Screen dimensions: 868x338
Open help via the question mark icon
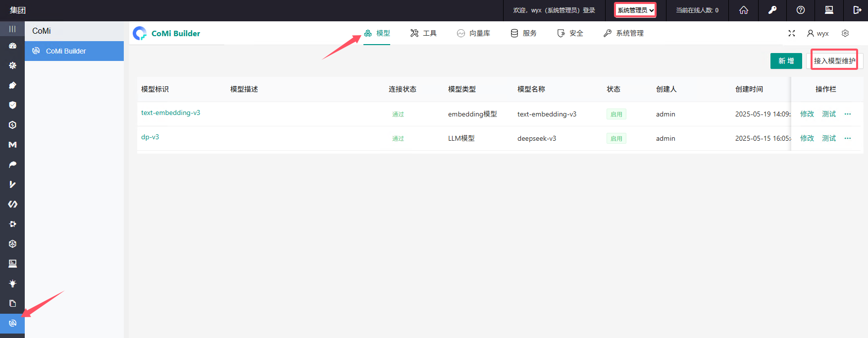[x=801, y=10]
